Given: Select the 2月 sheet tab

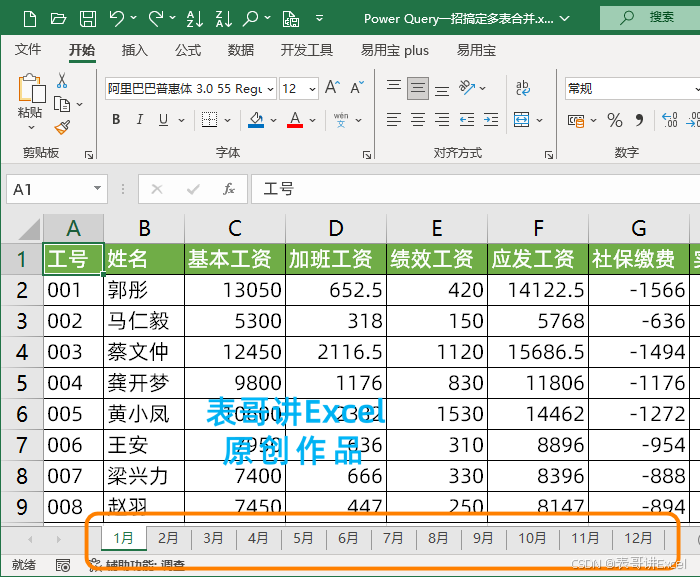Looking at the screenshot, I should [x=168, y=538].
